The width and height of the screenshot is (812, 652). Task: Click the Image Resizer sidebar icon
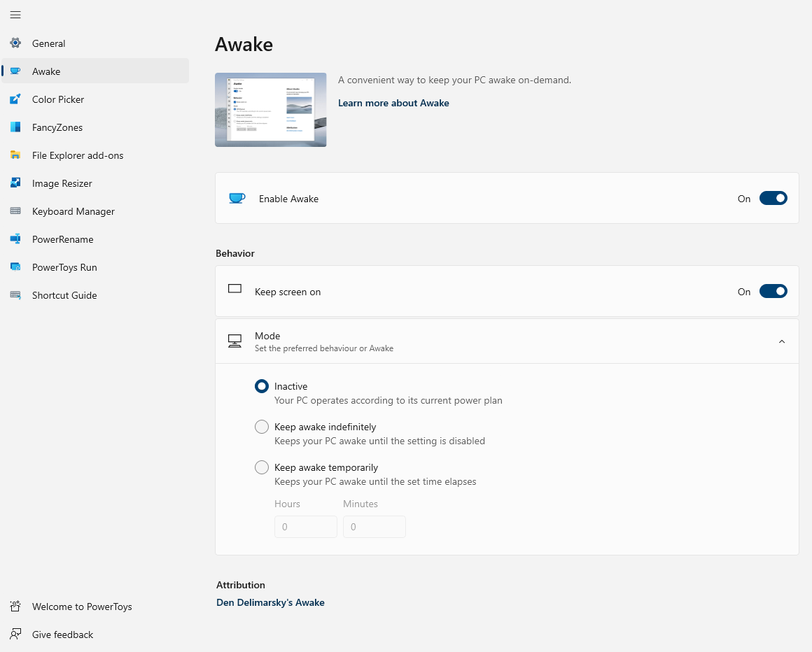(15, 183)
